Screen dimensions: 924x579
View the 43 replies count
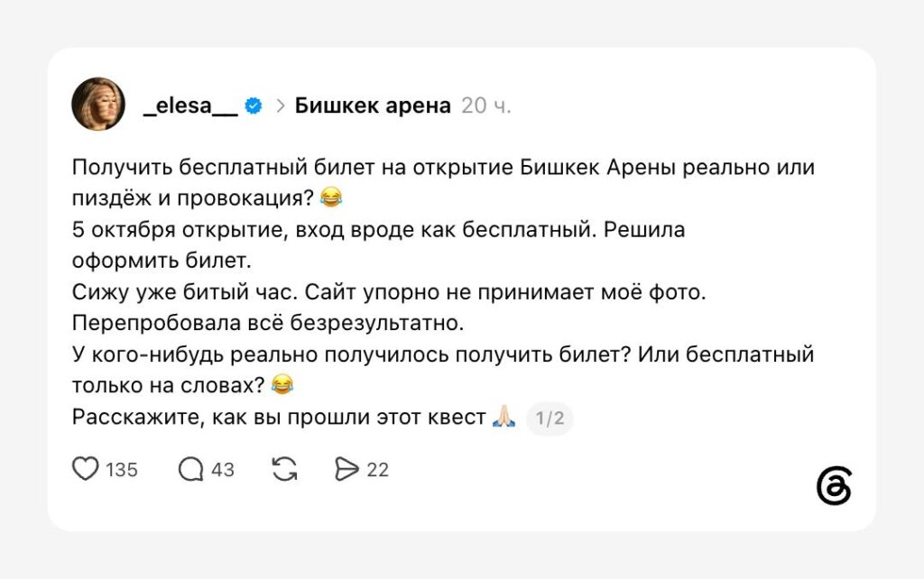[223, 470]
